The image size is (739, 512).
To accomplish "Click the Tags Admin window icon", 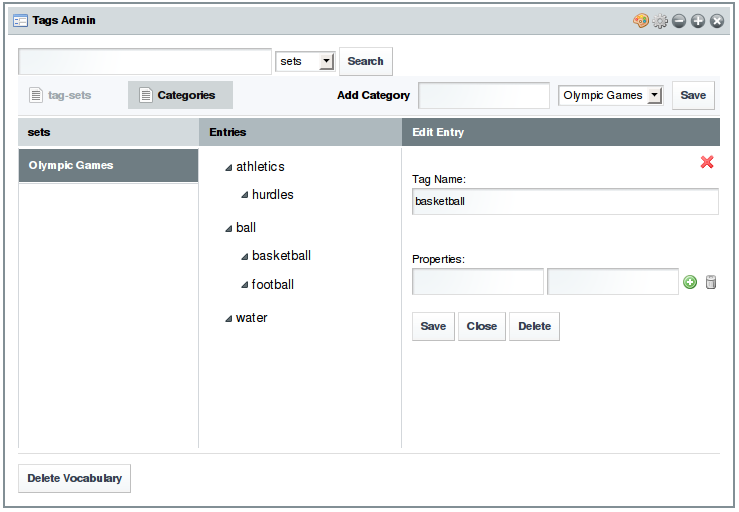I will [20, 20].
